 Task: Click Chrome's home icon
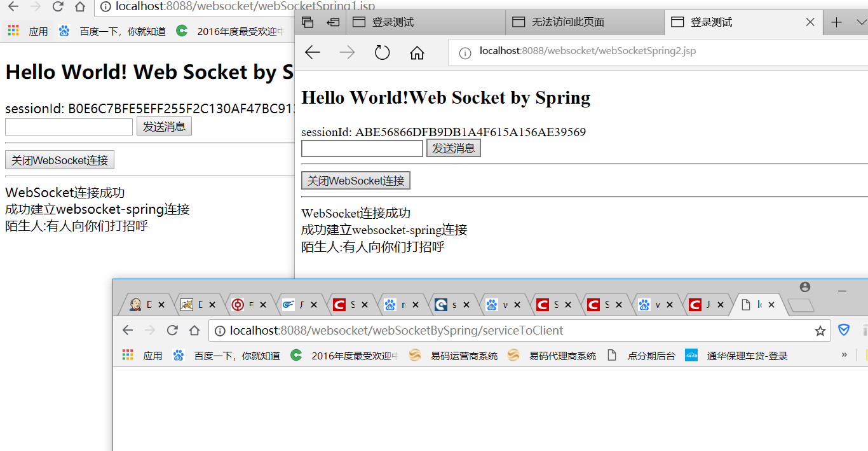[x=194, y=330]
